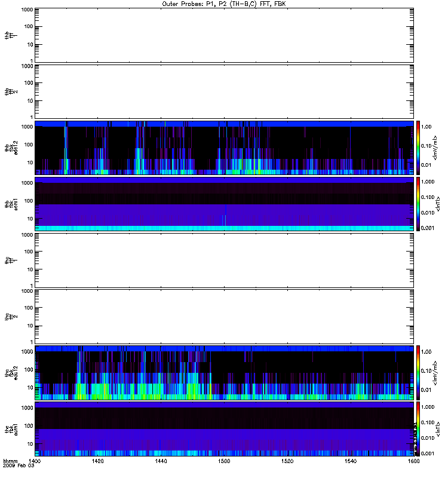Click the '1440' time axis label
Image resolution: width=448 pixels, height=478 pixels.
click(x=161, y=461)
